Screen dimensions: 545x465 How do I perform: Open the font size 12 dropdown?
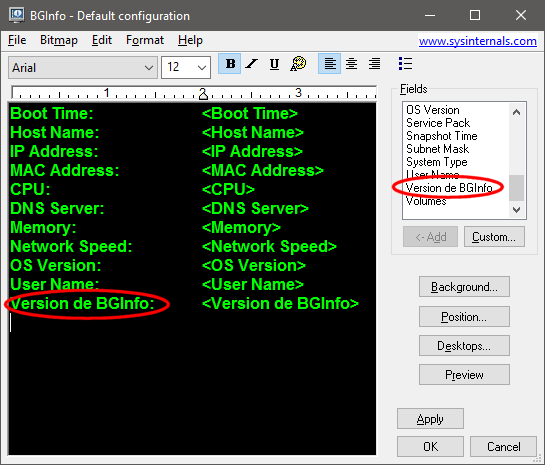click(x=186, y=67)
